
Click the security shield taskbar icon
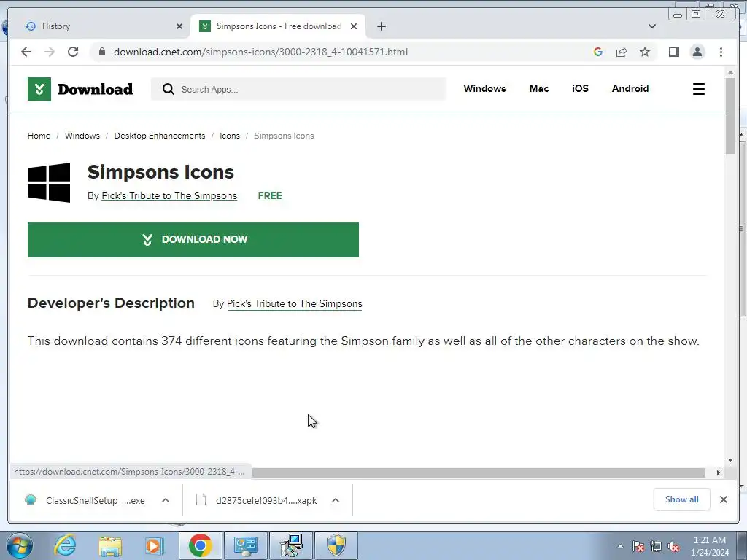336,545
